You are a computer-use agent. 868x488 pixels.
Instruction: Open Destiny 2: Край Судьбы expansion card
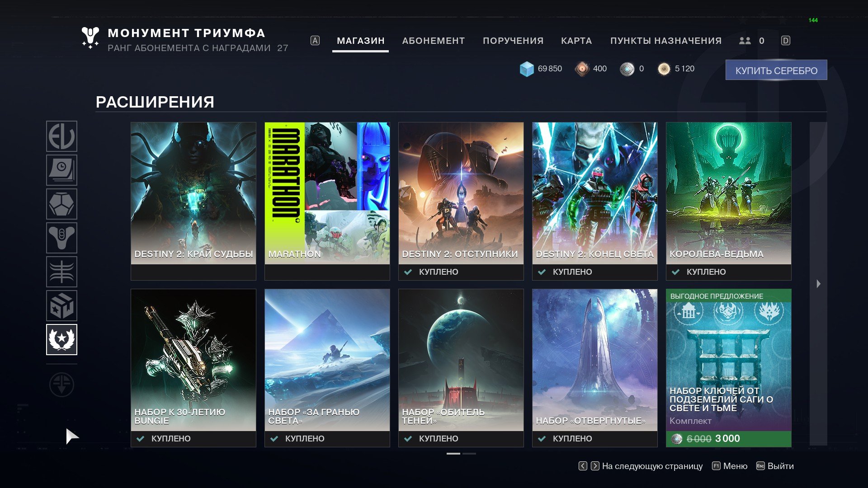coord(193,201)
